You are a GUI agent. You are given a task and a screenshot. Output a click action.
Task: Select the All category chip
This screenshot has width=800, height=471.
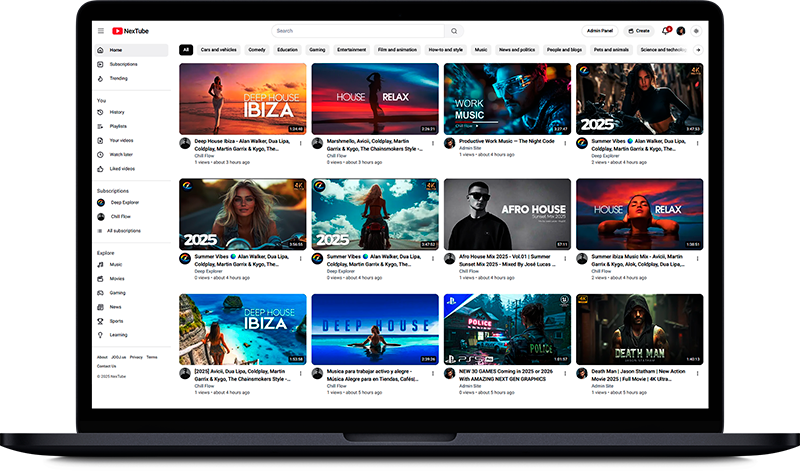pyautogui.click(x=186, y=50)
